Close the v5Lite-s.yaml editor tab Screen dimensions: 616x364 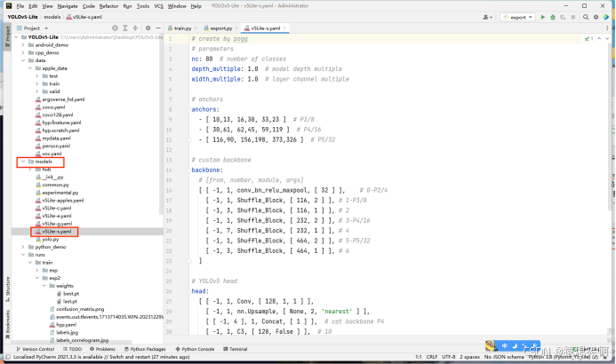tap(284, 28)
